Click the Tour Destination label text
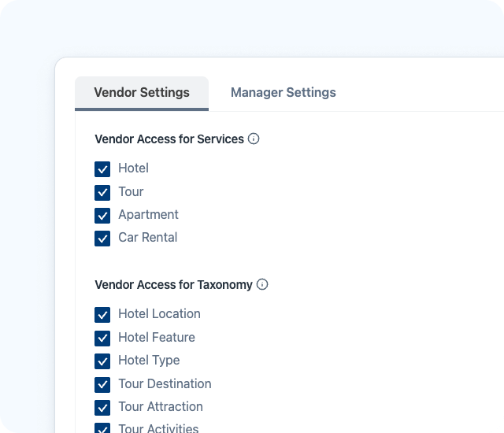This screenshot has height=433, width=504. click(x=165, y=383)
